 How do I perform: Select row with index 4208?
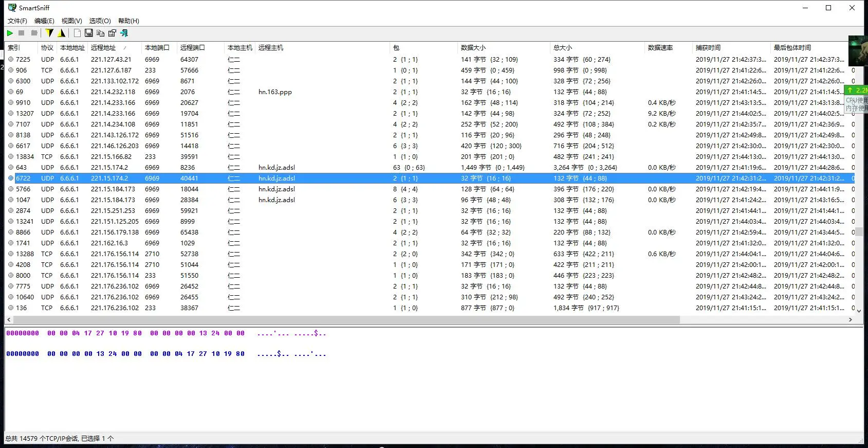point(429,264)
